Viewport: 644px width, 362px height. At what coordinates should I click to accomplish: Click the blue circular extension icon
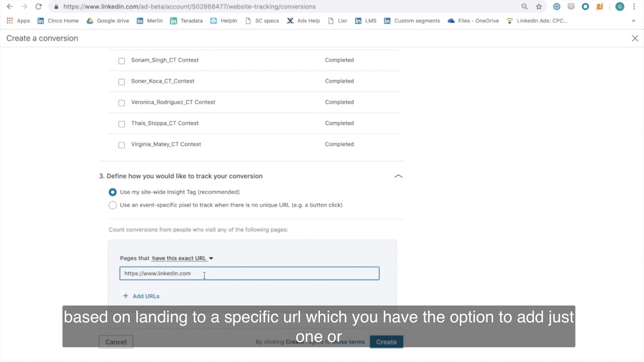click(556, 7)
